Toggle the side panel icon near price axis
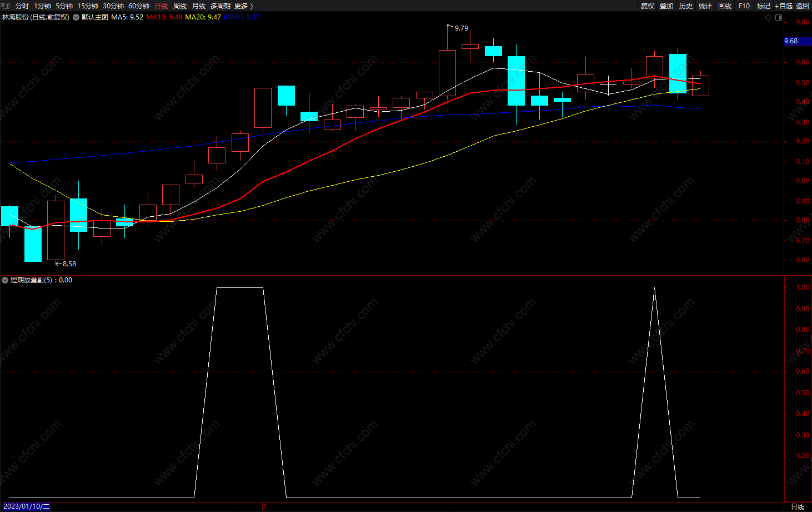The width and height of the screenshot is (812, 512). click(x=779, y=17)
